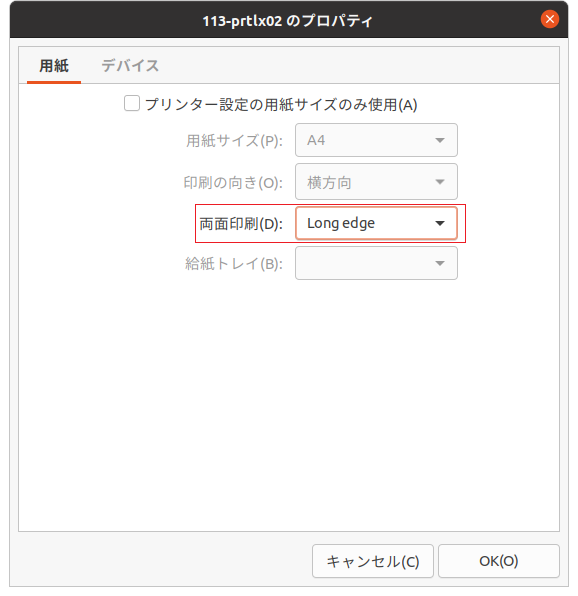Click the arrow icon of the A4 dropdown
Screen dimensions: 578x596
coord(440,140)
